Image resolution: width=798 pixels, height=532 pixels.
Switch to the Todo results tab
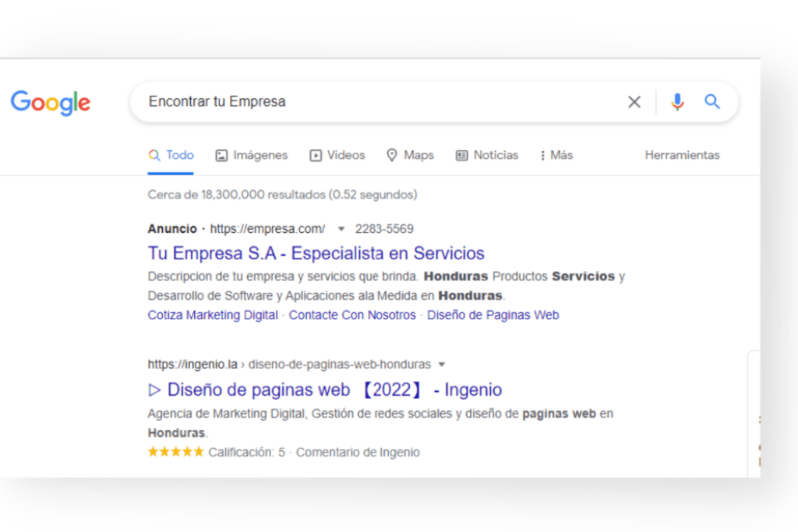click(x=171, y=155)
